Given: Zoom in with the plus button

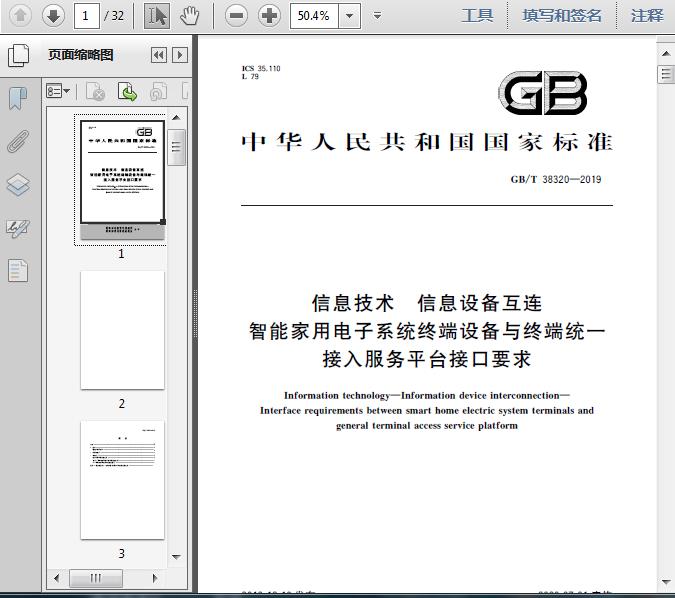Looking at the screenshot, I should (269, 16).
